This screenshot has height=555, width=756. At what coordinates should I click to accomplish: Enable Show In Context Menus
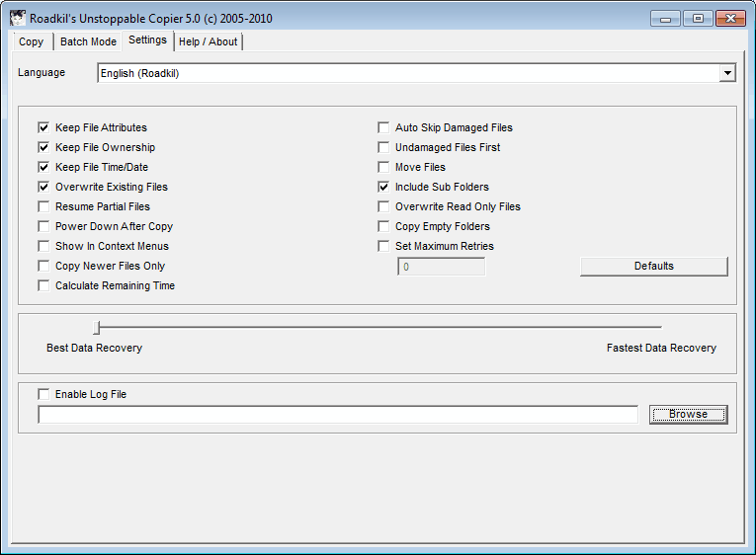coord(43,246)
